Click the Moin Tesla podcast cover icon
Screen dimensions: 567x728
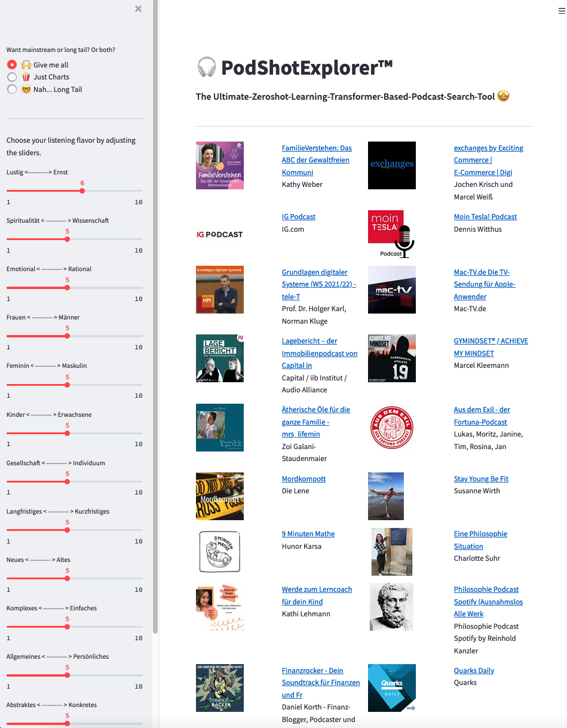(391, 234)
